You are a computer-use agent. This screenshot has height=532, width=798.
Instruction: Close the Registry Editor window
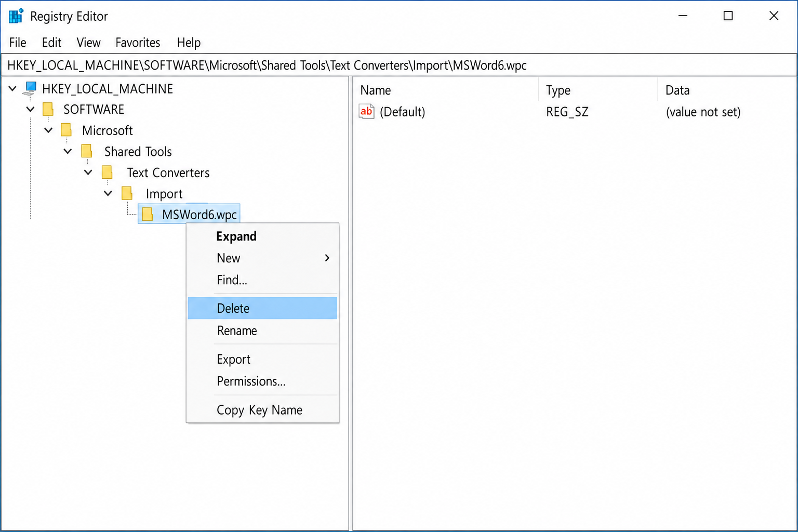pos(774,16)
